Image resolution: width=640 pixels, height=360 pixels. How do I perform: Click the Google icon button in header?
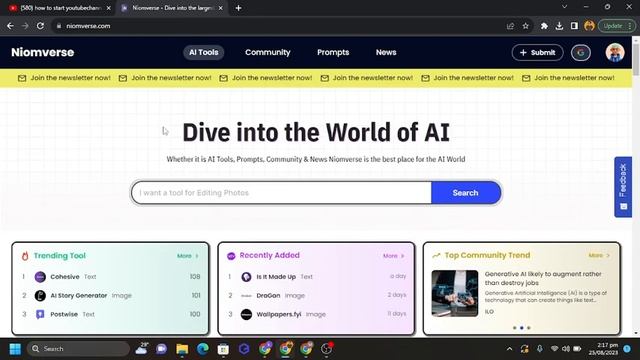click(x=580, y=53)
